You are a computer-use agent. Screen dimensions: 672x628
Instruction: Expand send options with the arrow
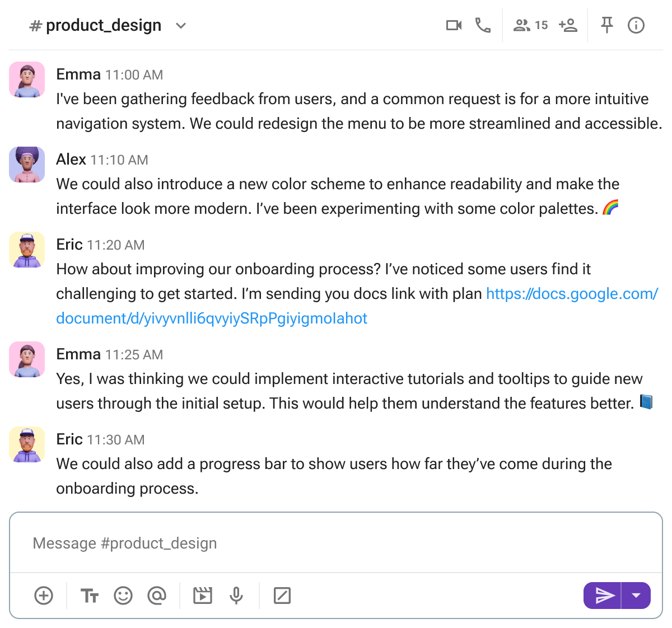pyautogui.click(x=636, y=596)
